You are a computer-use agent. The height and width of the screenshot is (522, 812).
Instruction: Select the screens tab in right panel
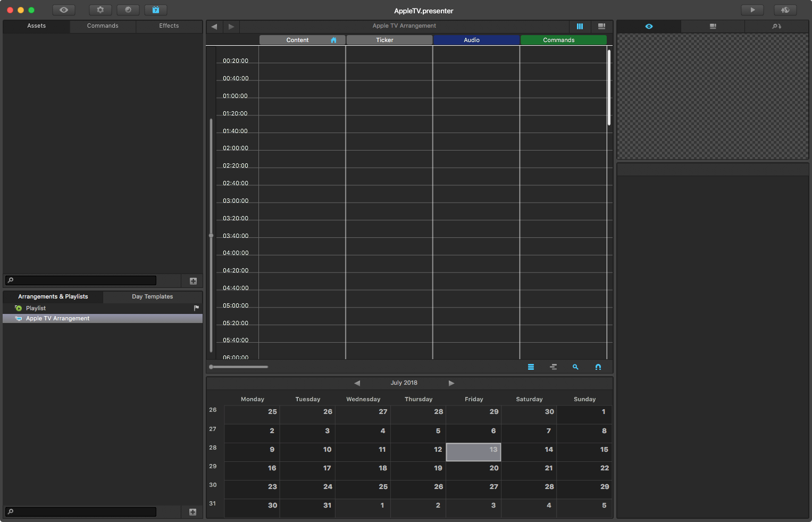(713, 26)
